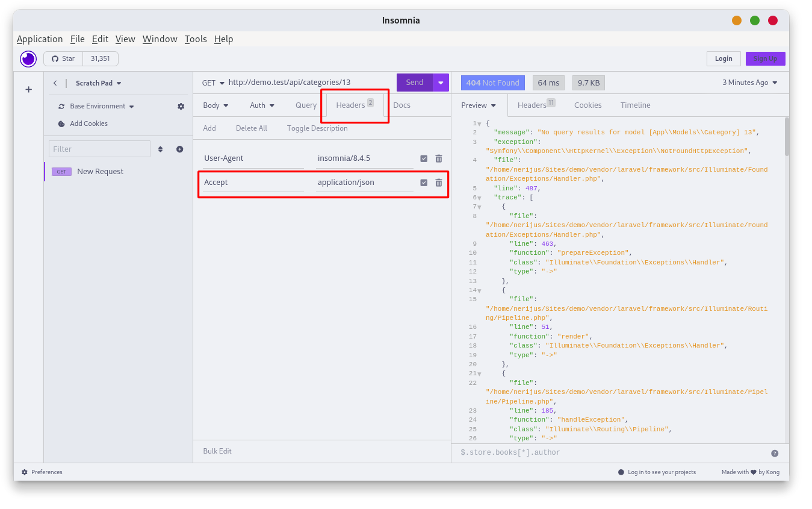The height and width of the screenshot is (509, 812).
Task: Delete the User-Agent header trash icon
Action: (439, 158)
